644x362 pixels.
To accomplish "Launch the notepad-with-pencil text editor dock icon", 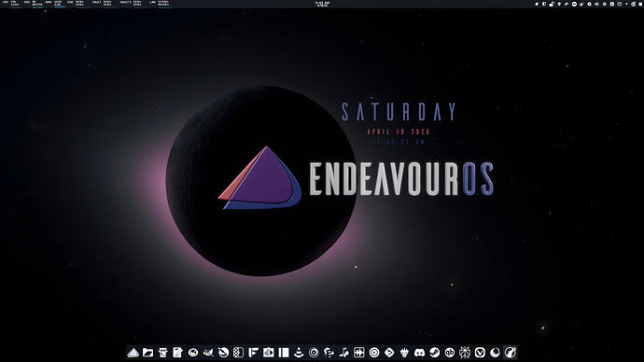I will point(178,352).
